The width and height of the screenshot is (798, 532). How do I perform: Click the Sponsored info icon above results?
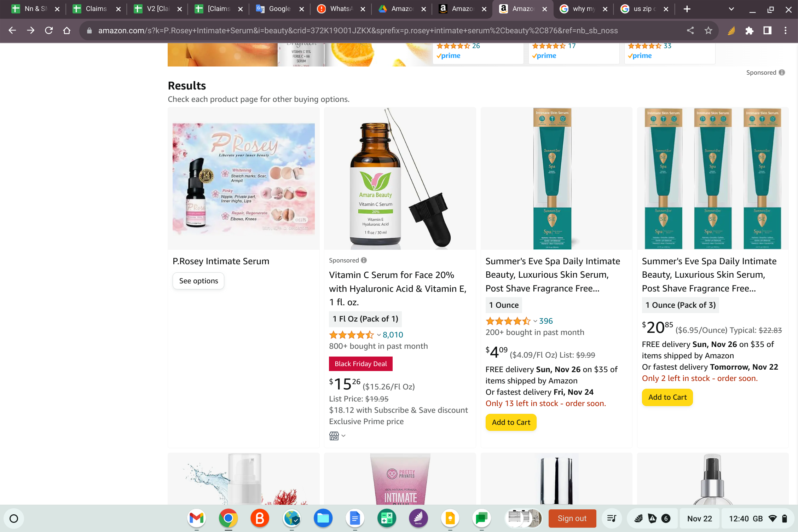point(782,73)
